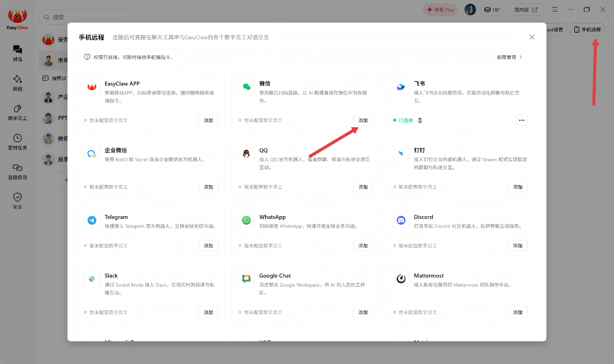Select the 市场 employee in the chat list
Image resolution: width=614 pixels, height=364 pixels.
[x=53, y=60]
